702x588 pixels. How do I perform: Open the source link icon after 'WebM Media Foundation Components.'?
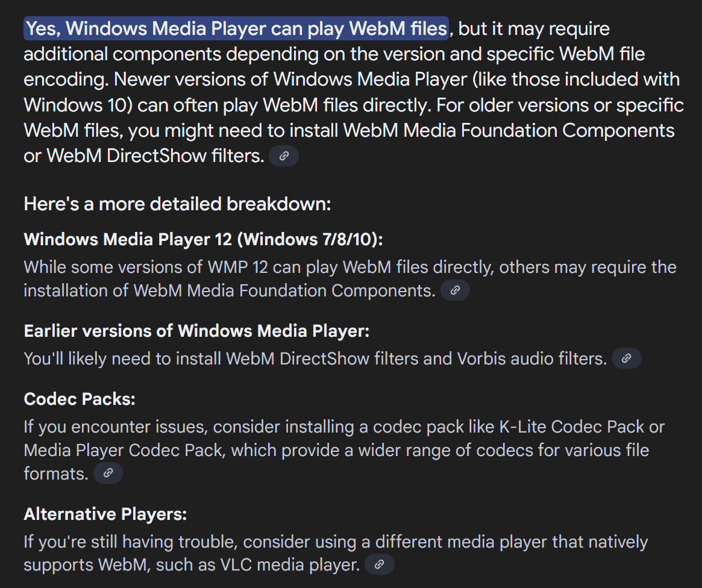point(455,290)
